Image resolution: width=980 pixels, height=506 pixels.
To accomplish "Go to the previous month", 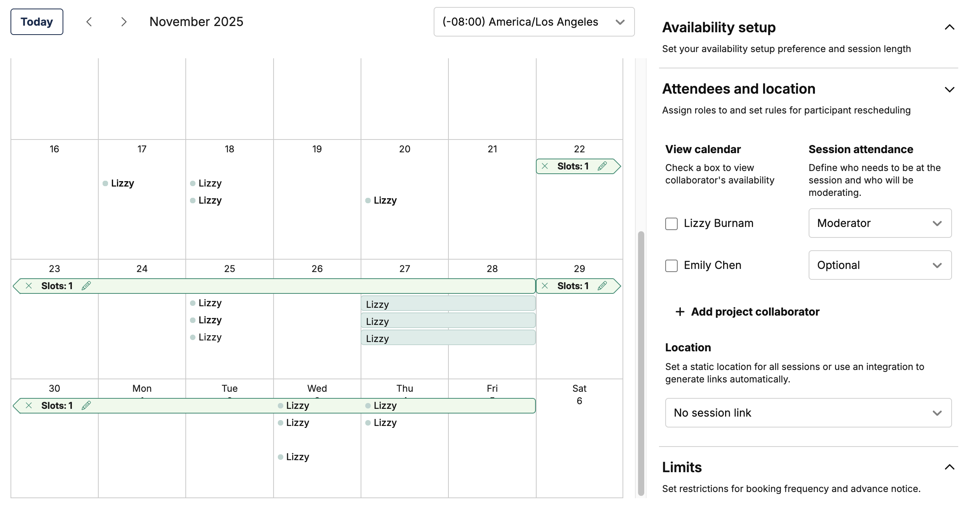I will click(89, 22).
